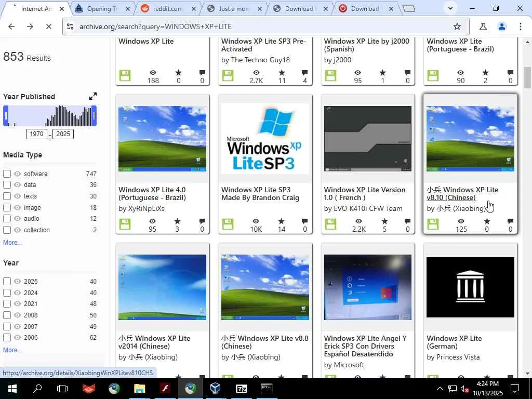Open the new tab button
Viewport: 532px width, 399px height.
click(409, 8)
